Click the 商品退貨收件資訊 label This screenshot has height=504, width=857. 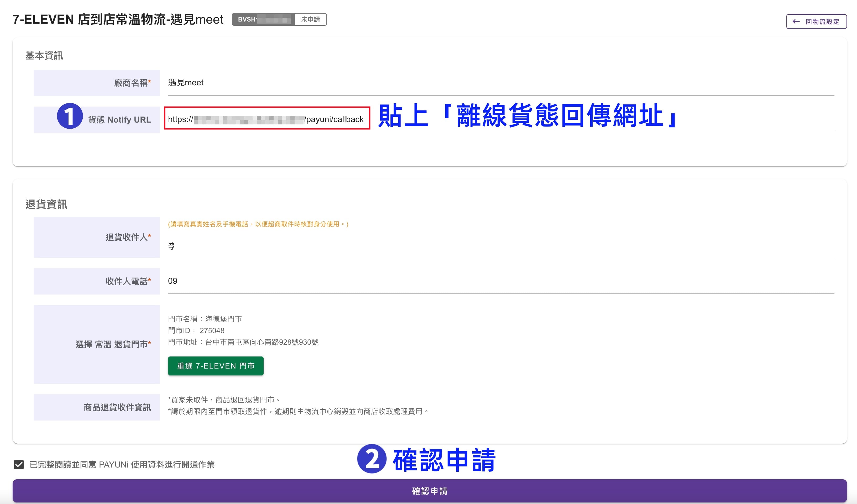pos(117,407)
